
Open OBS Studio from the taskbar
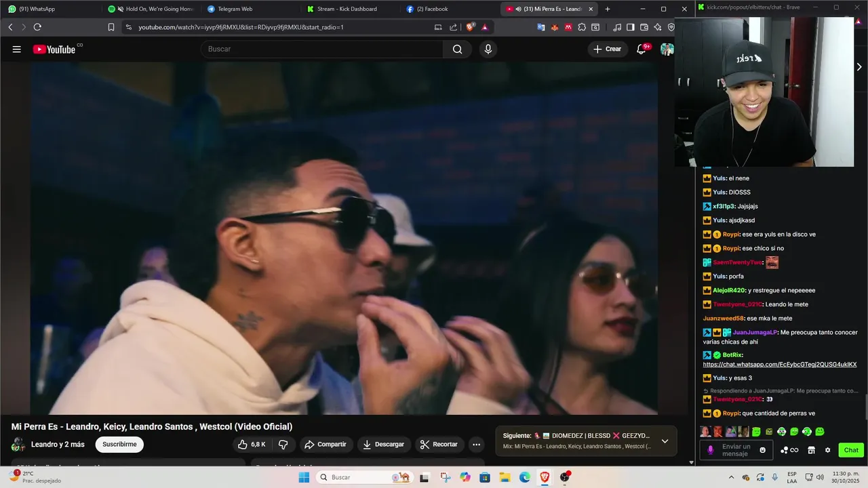pyautogui.click(x=565, y=477)
